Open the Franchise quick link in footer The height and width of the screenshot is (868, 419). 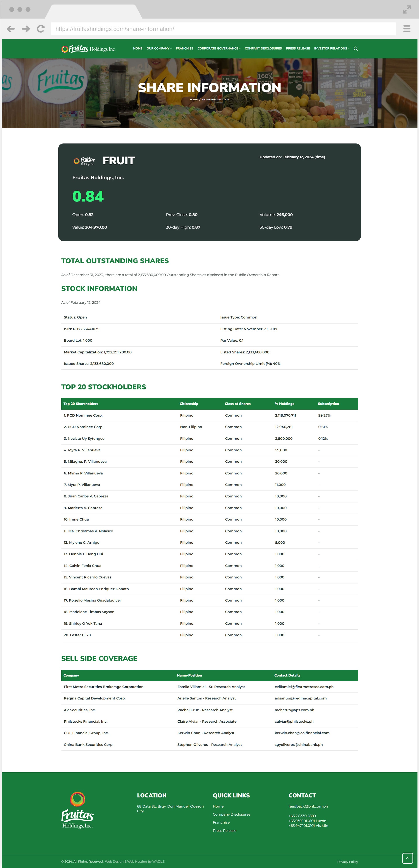[x=221, y=823]
